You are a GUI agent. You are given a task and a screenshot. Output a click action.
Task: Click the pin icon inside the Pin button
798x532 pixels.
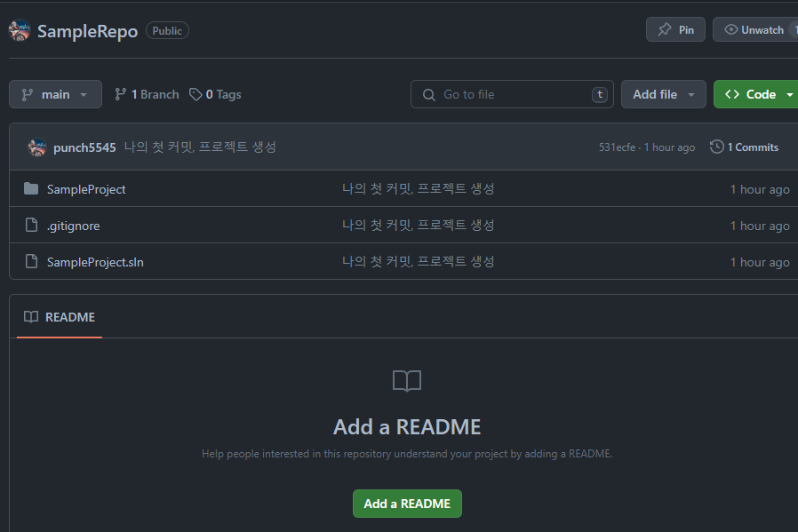coord(664,29)
